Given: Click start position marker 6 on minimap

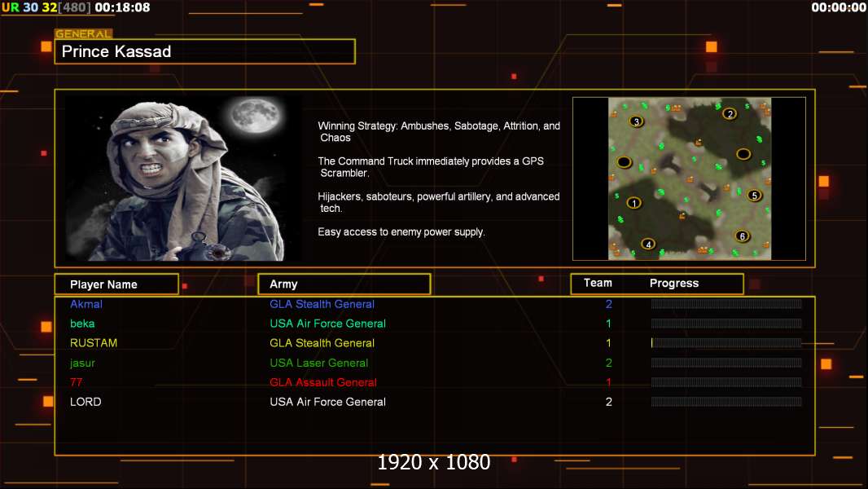Looking at the screenshot, I should [743, 236].
